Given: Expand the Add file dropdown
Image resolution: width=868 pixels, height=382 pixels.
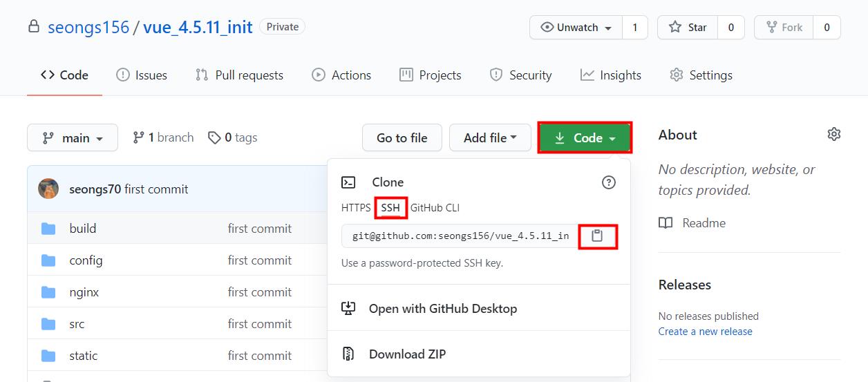Looking at the screenshot, I should (x=490, y=138).
